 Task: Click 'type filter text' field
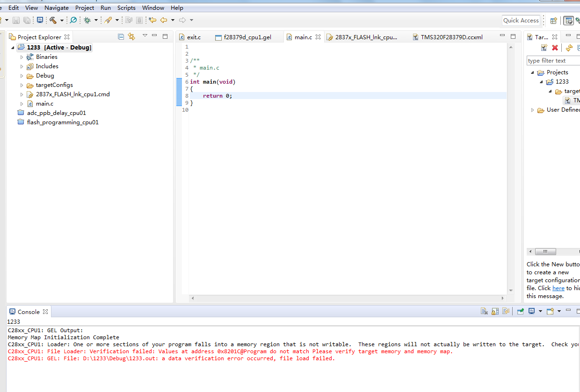click(x=553, y=61)
